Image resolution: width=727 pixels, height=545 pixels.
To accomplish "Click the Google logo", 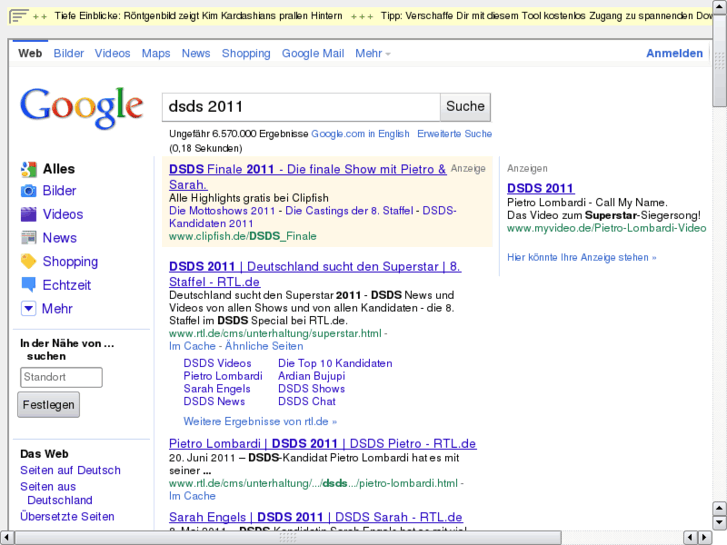I will point(82,108).
